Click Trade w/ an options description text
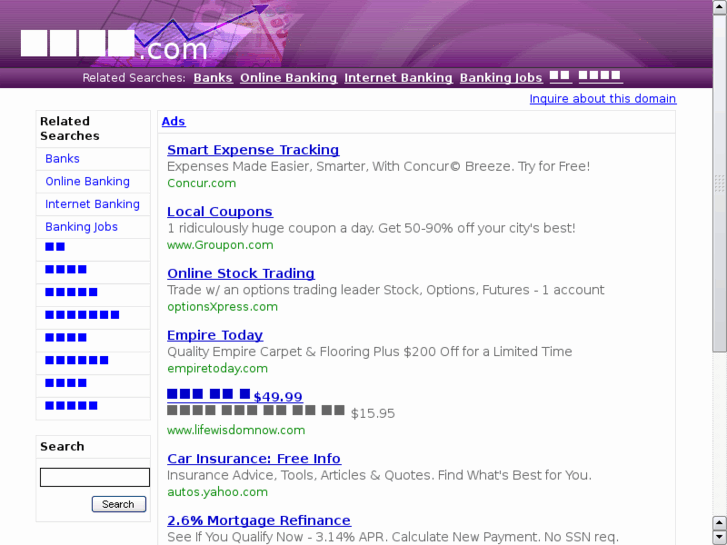The width and height of the screenshot is (727, 545). 386,290
